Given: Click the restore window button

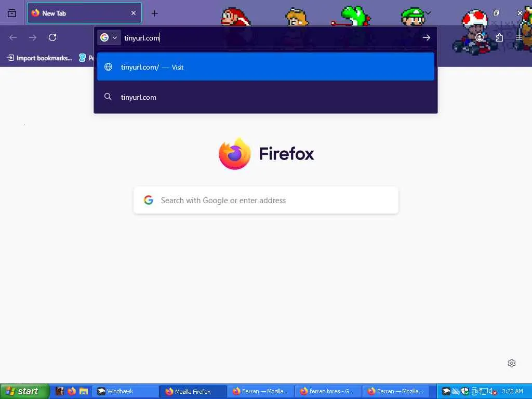Looking at the screenshot, I should pos(496,13).
